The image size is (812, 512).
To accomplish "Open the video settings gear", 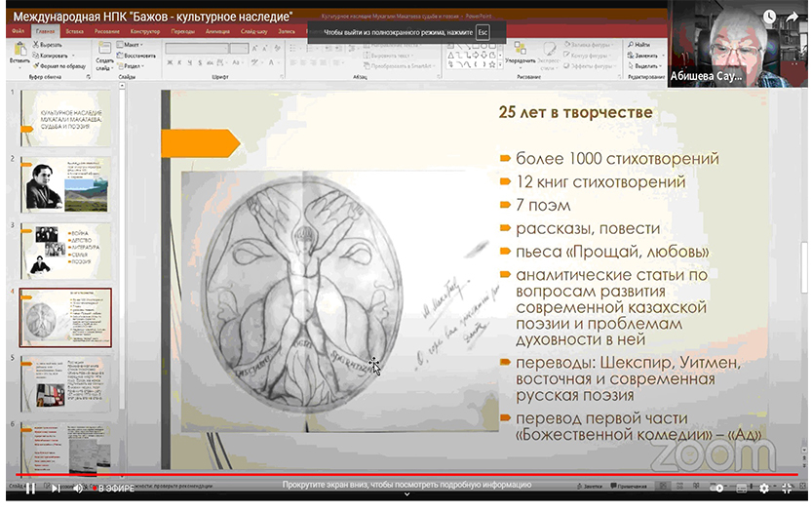I will click(763, 489).
